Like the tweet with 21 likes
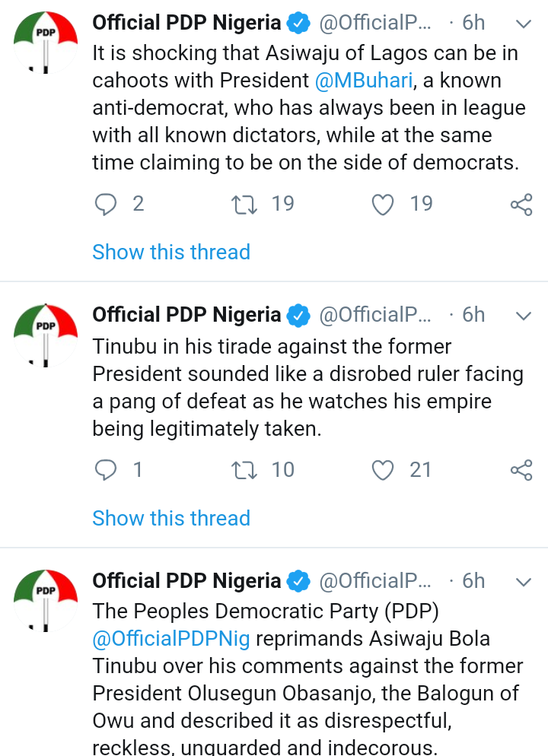 point(384,470)
